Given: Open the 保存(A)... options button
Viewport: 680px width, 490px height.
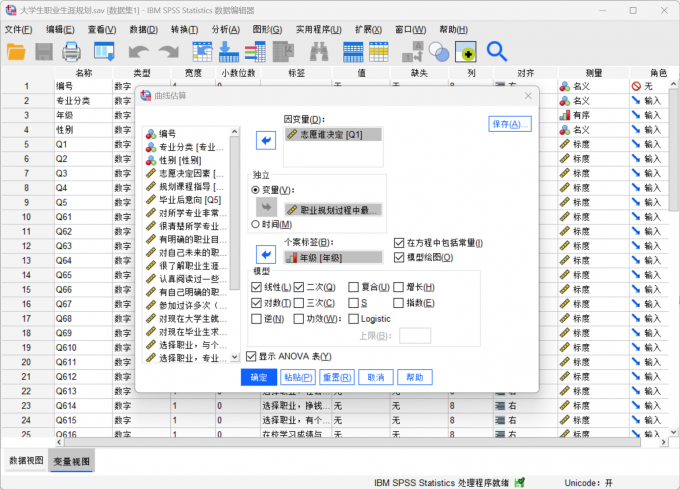Looking at the screenshot, I should tap(510, 124).
